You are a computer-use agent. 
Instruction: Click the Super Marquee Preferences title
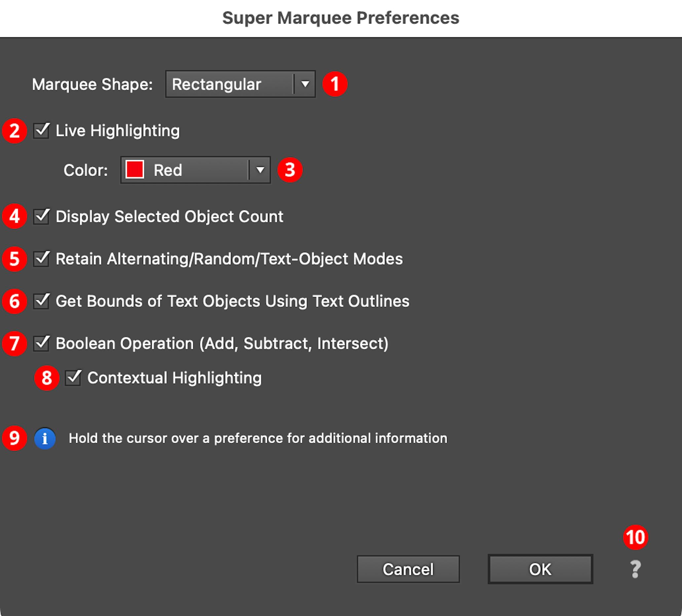point(341,18)
